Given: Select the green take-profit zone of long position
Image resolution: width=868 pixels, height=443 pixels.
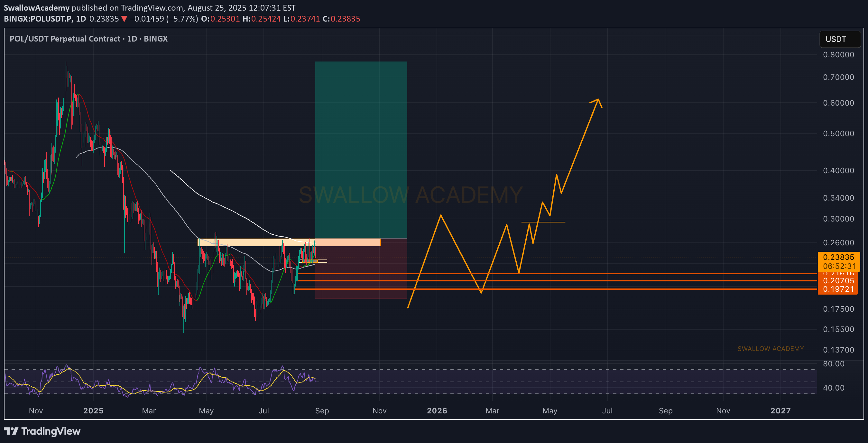Looking at the screenshot, I should click(361, 150).
